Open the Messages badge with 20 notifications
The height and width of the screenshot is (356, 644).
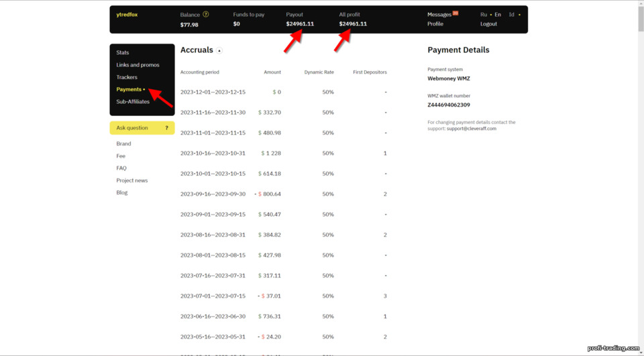coord(455,13)
